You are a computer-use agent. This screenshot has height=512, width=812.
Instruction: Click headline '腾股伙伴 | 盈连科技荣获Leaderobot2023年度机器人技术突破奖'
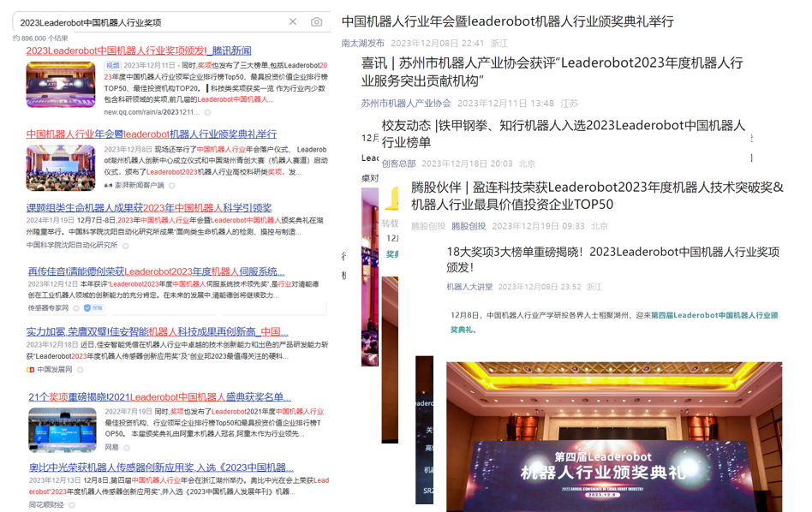point(597,196)
